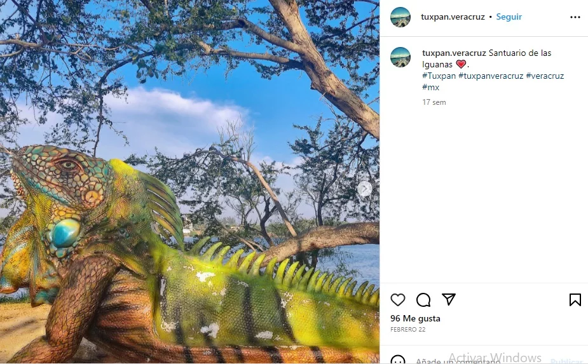
Task: Click header profile avatar of tuxpan.veracruz
Action: pyautogui.click(x=400, y=17)
